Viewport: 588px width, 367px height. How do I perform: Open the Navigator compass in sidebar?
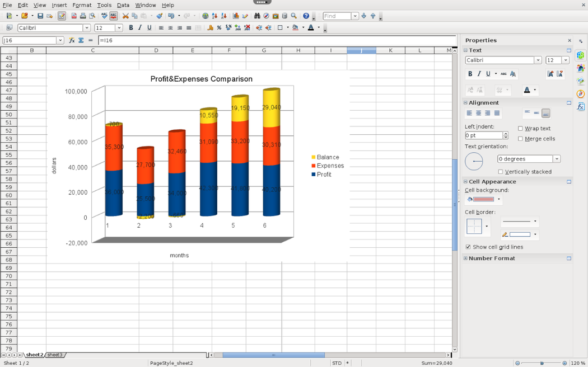581,94
